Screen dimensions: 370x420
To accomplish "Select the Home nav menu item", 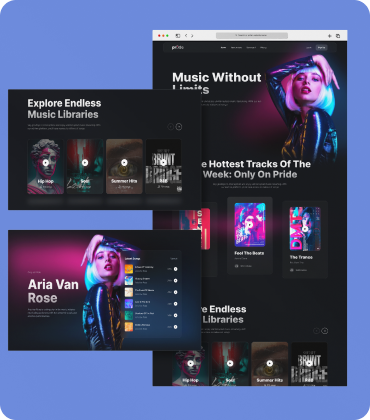I will 223,48.
